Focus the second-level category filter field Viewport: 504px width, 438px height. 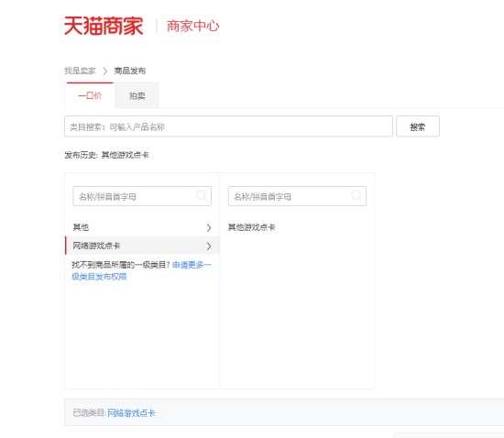297,196
